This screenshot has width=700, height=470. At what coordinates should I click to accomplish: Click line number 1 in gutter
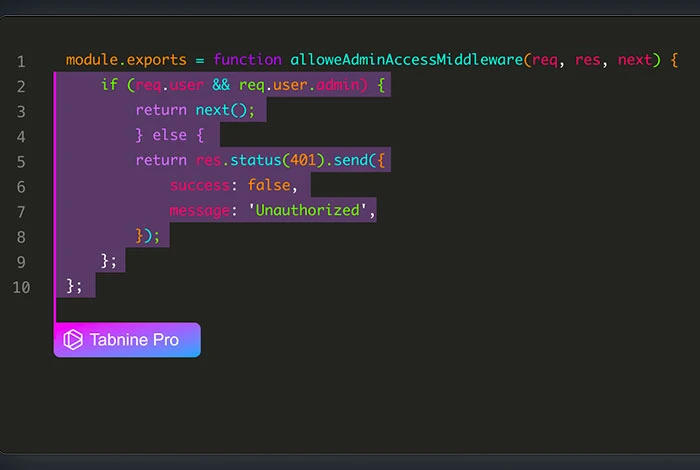[x=21, y=61]
